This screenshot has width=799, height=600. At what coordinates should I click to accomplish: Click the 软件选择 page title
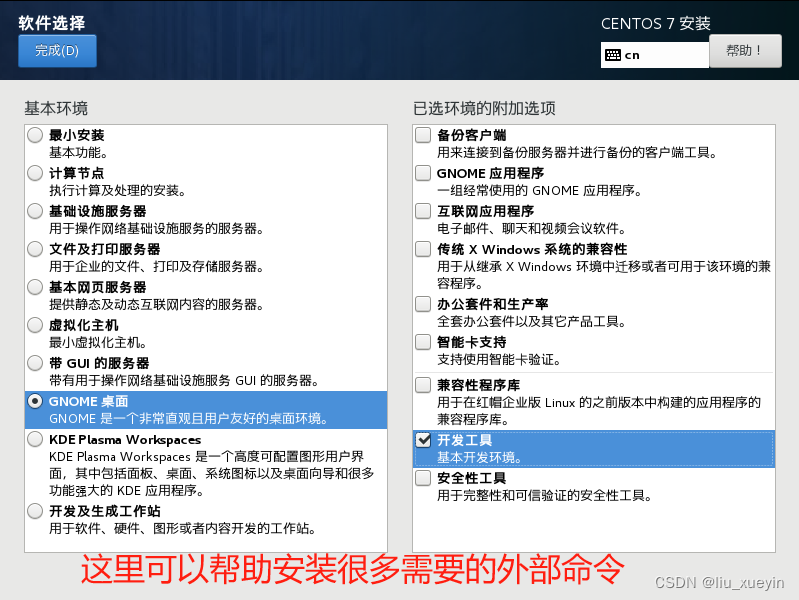[x=52, y=23]
